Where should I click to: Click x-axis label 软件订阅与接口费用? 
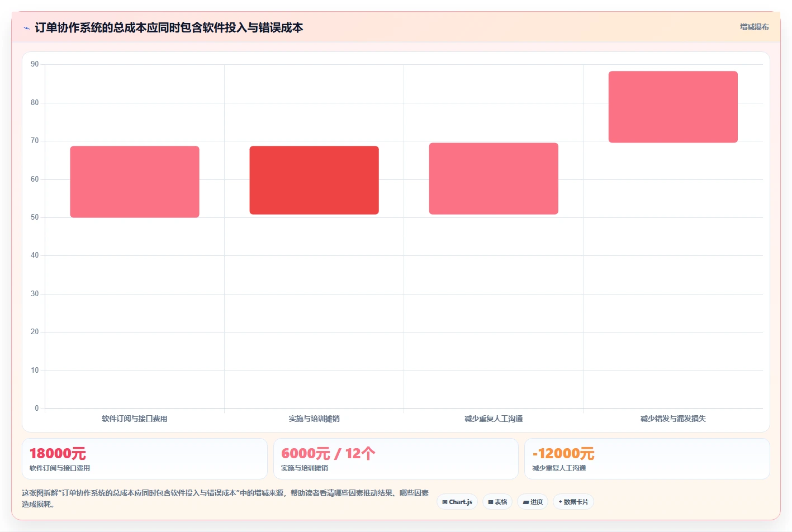point(135,419)
